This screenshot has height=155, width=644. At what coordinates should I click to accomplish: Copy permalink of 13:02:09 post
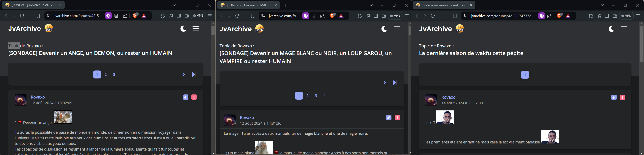point(186,97)
